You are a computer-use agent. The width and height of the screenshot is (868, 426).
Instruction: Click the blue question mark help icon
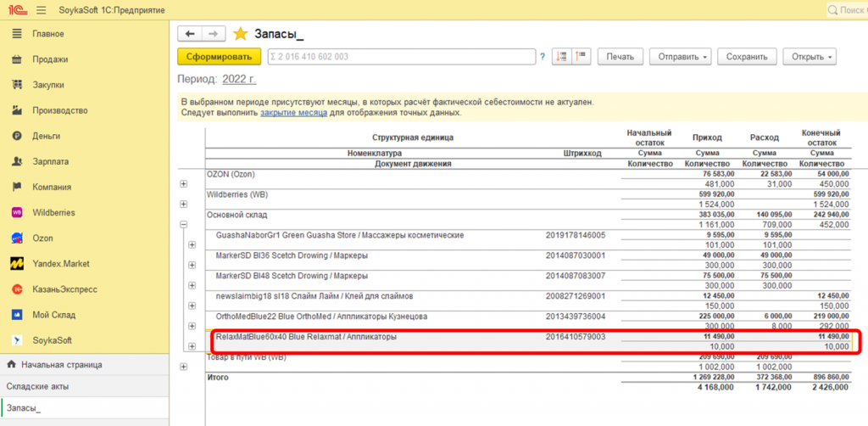[542, 57]
